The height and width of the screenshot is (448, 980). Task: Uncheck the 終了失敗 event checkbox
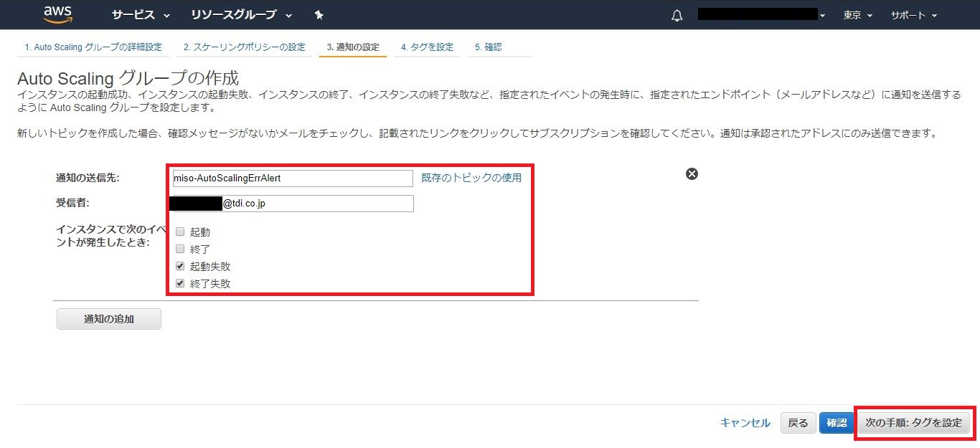click(180, 283)
